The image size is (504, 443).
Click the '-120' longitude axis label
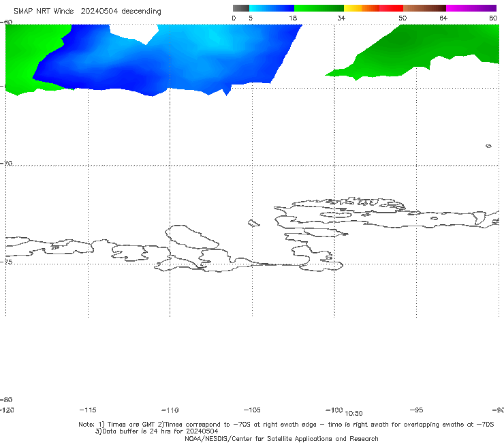[7, 410]
